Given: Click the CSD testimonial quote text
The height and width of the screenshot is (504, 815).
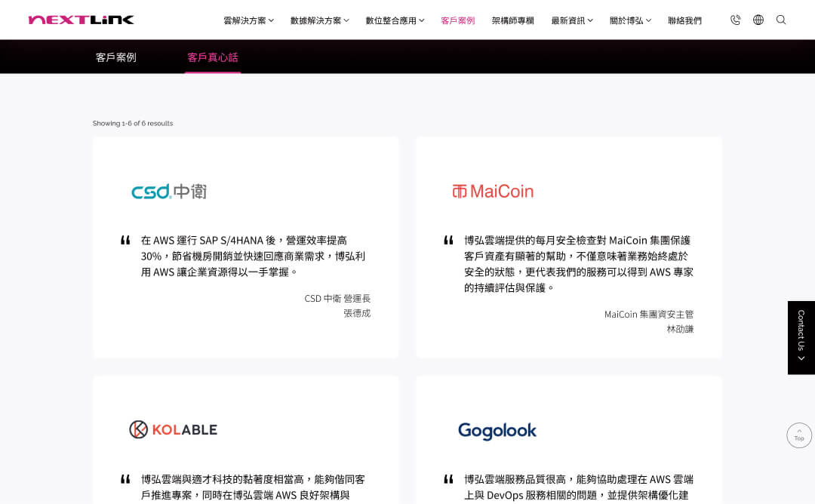Looking at the screenshot, I should point(253,257).
